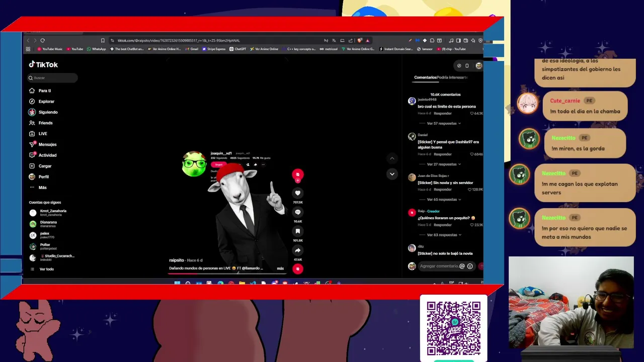Expand video description with más

coord(280,268)
